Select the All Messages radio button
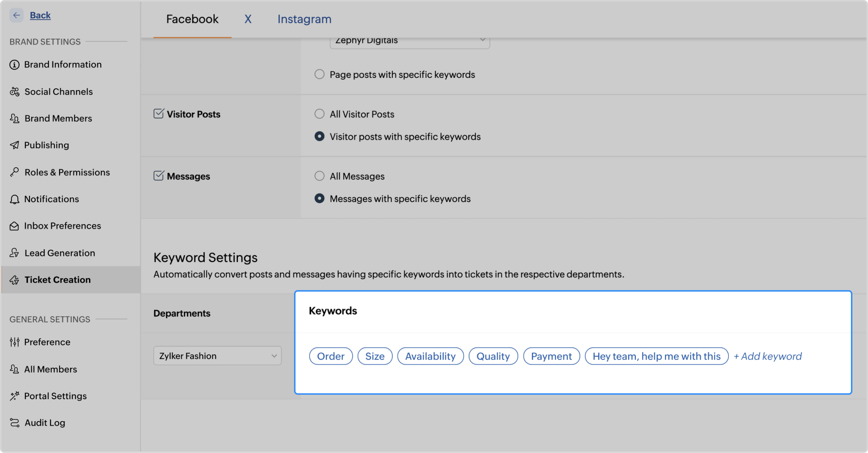Viewport: 868px width, 453px height. [319, 176]
